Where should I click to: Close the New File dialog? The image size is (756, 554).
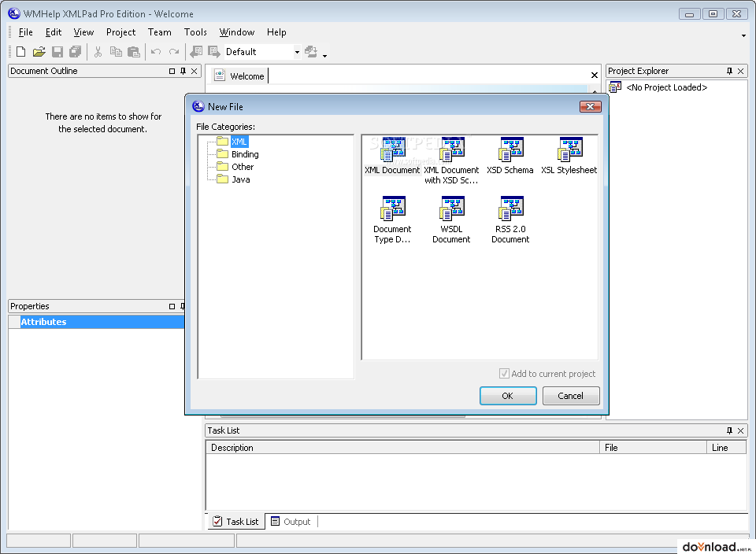click(591, 106)
